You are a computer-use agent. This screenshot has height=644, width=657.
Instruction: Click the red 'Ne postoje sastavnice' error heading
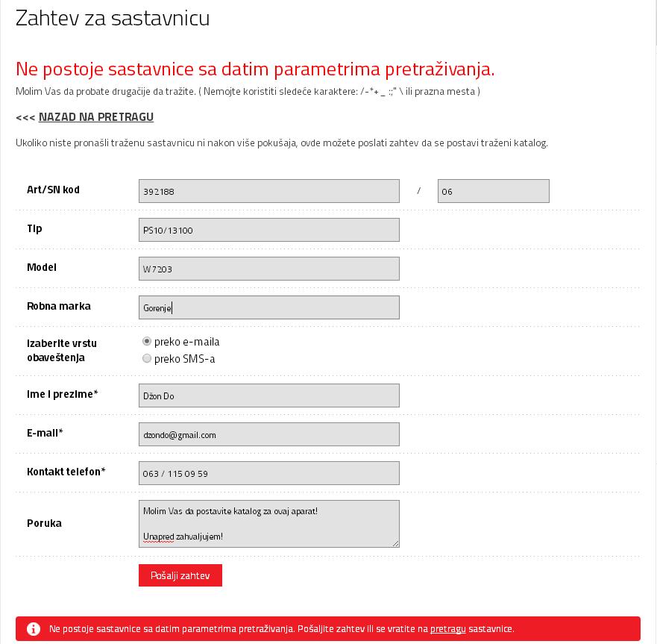pyautogui.click(x=255, y=69)
